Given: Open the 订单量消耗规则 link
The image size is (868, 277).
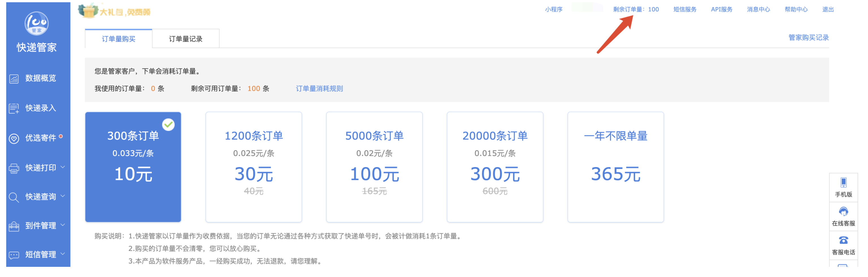Looking at the screenshot, I should [319, 89].
